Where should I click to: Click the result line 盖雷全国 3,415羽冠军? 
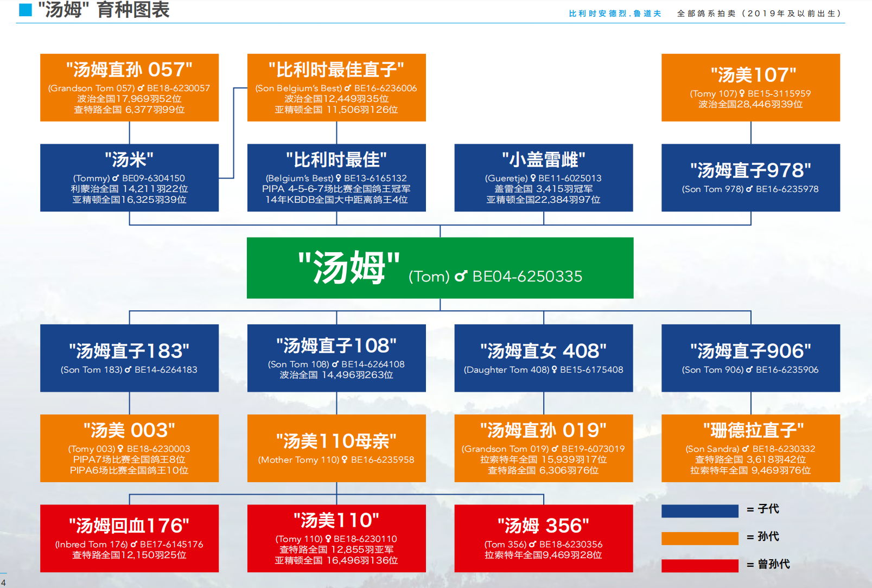point(544,189)
